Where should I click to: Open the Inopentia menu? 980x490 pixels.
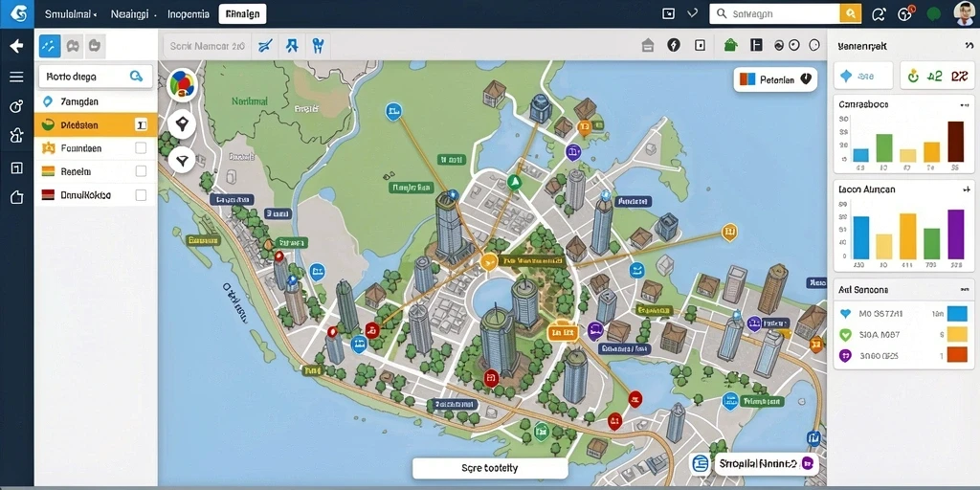coord(189,13)
